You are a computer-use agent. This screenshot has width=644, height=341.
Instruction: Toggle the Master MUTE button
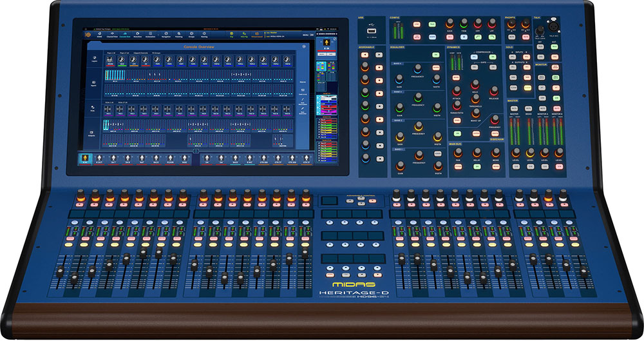(514, 108)
